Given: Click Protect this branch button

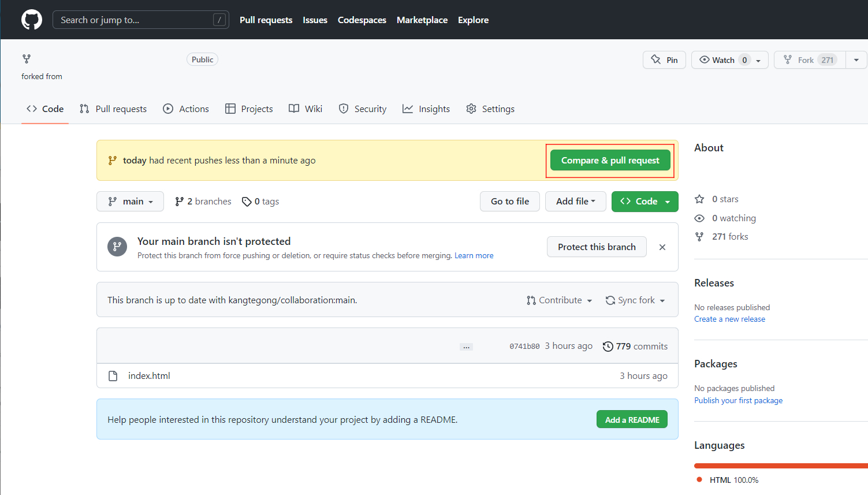Looking at the screenshot, I should click(597, 247).
